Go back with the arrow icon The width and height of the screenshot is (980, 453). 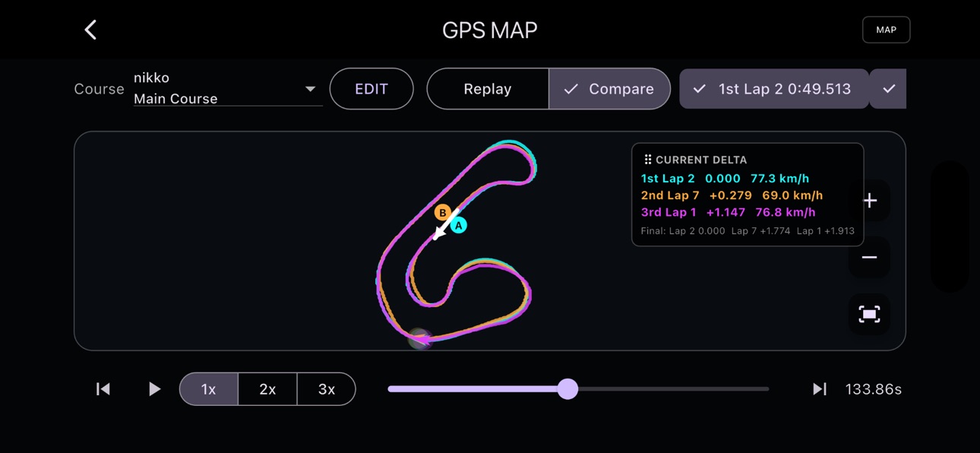90,30
